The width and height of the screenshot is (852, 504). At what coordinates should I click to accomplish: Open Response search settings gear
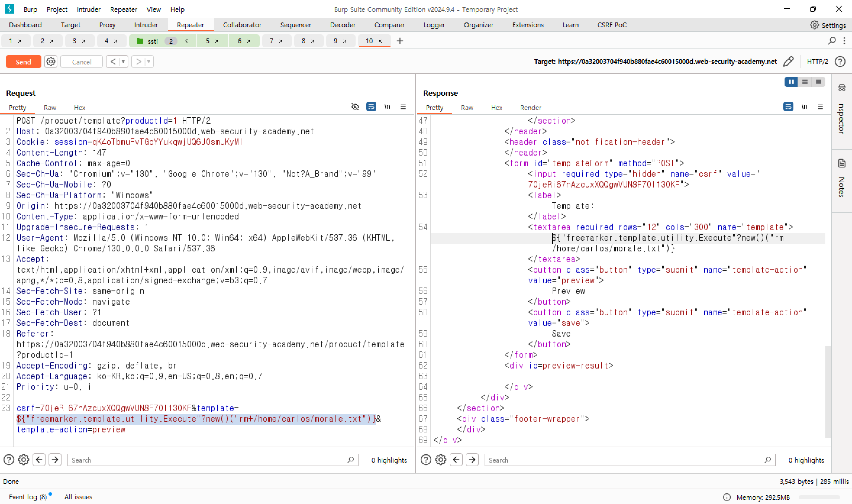coord(440,460)
